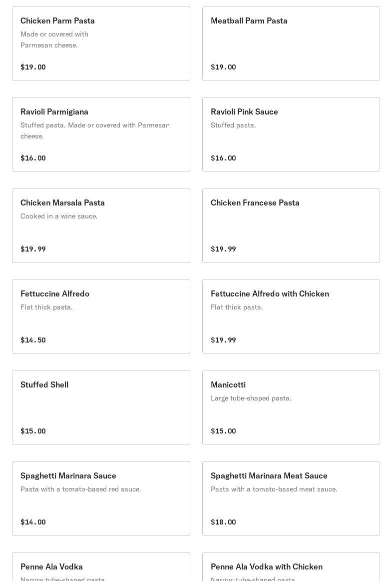Open the Chicken Parm Pasta item card
The height and width of the screenshot is (581, 392).
(x=101, y=43)
